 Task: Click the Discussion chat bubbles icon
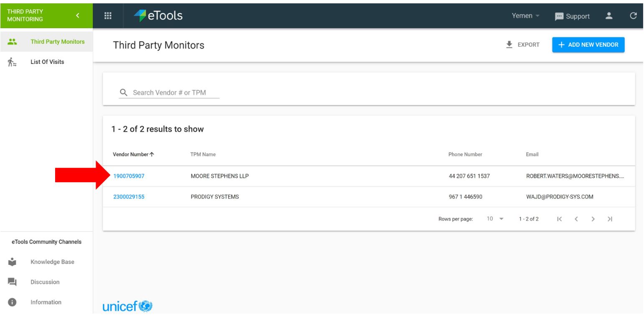click(x=12, y=282)
